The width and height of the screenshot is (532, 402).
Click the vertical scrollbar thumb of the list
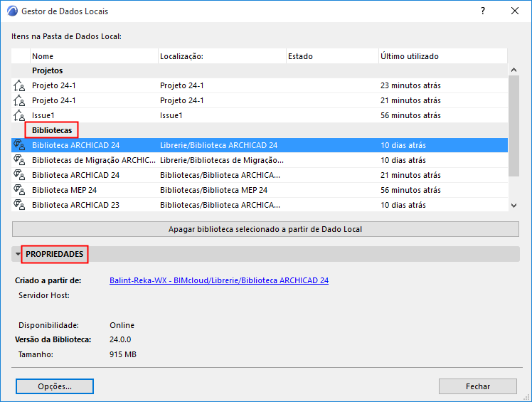pyautogui.click(x=514, y=126)
